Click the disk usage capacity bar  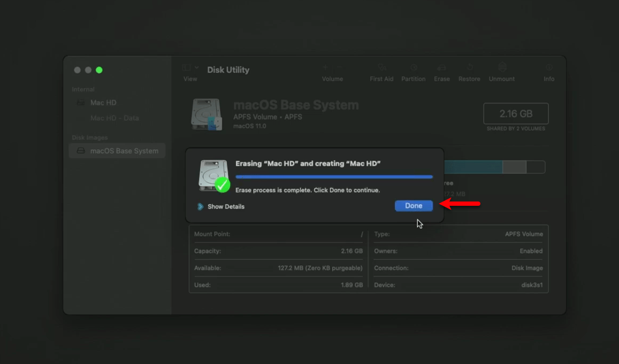[x=494, y=167]
